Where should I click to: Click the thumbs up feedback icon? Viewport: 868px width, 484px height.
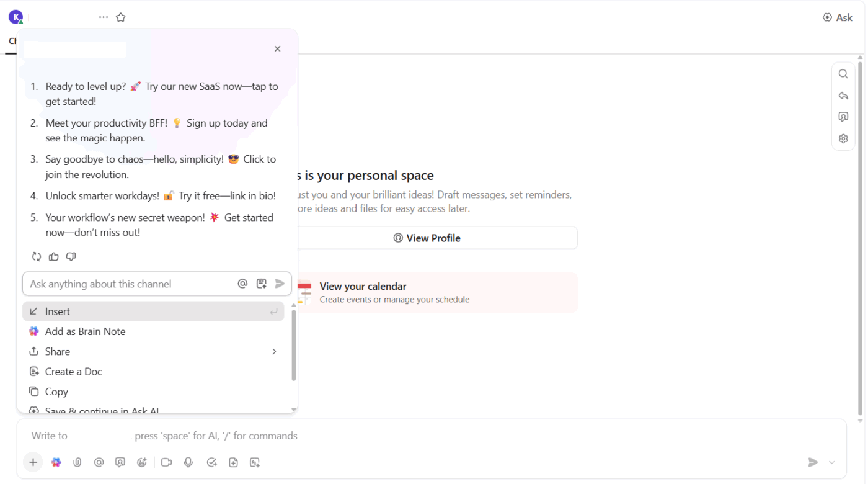click(x=54, y=257)
